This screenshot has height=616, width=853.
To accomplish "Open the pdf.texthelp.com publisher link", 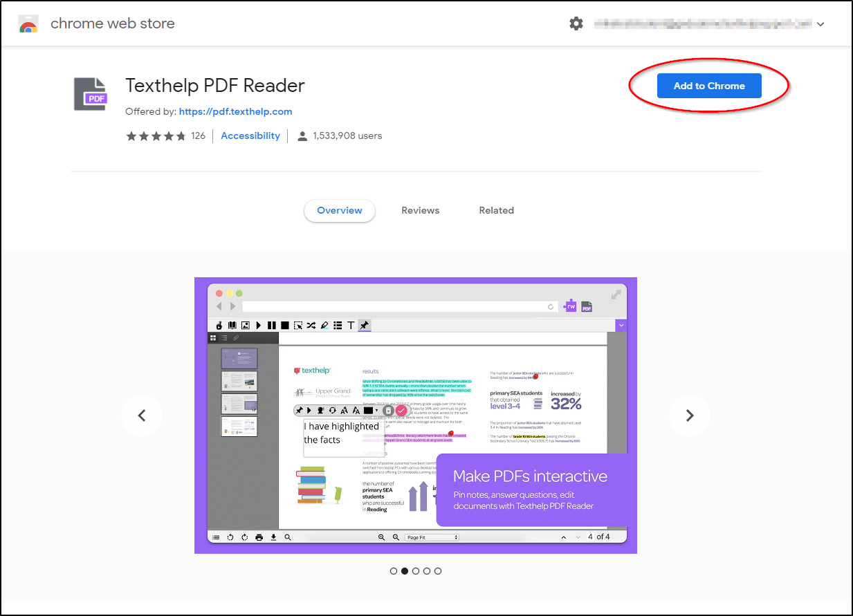I will (x=235, y=111).
